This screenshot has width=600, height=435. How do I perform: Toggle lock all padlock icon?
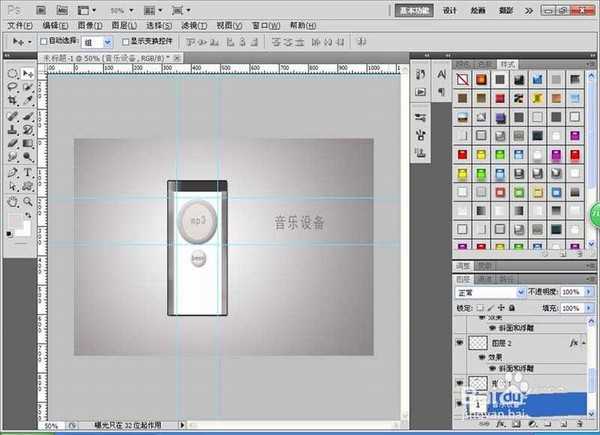[512, 308]
